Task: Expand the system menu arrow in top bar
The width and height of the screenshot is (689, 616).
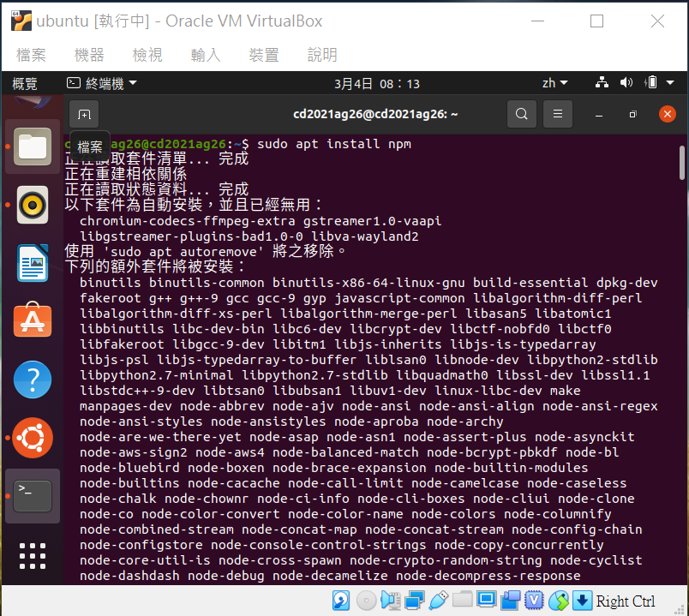Action: point(670,82)
